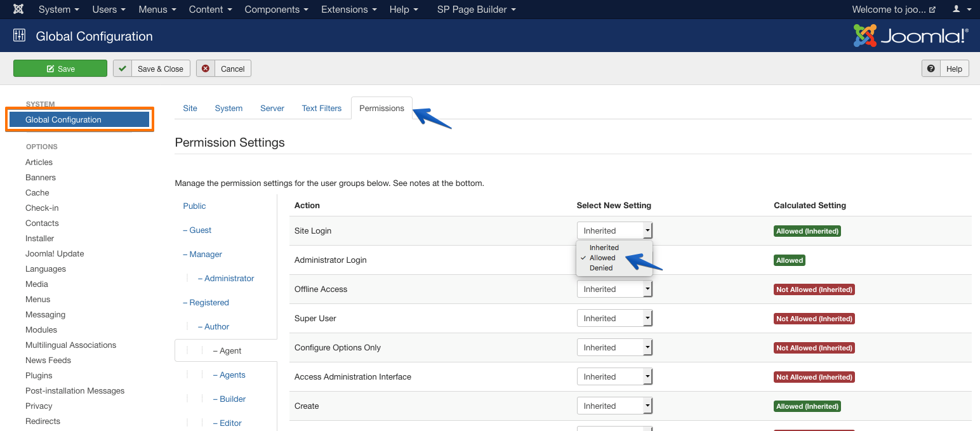Click the external link icon beside Welcome text
This screenshot has height=431, width=980.
pyautogui.click(x=931, y=9)
